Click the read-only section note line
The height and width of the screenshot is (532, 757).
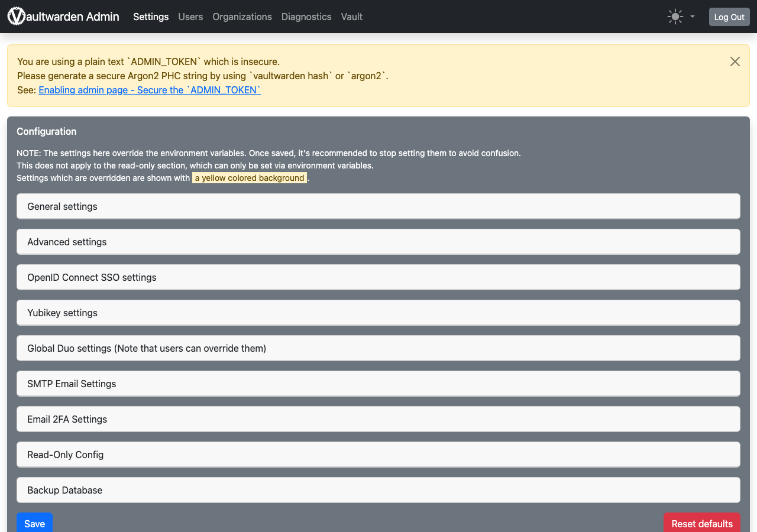(195, 166)
